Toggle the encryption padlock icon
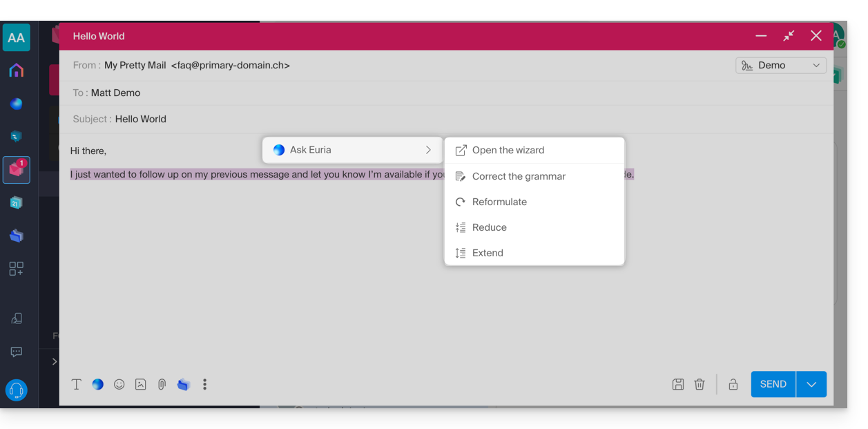The image size is (868, 429). (x=733, y=385)
